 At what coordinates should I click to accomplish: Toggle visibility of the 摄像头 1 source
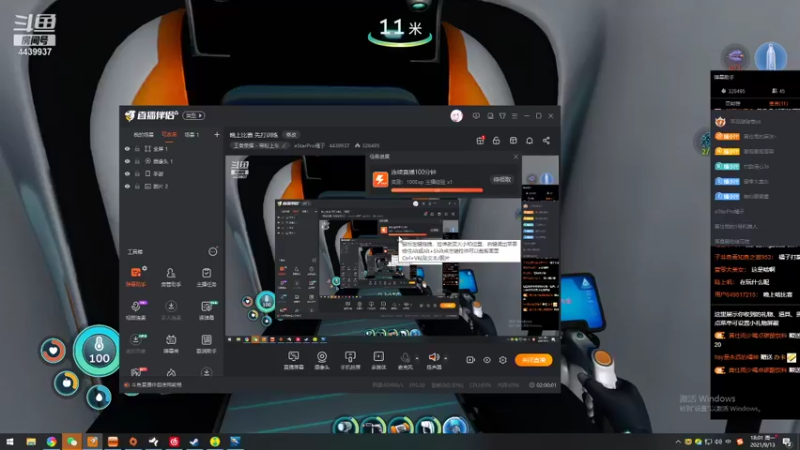128,161
